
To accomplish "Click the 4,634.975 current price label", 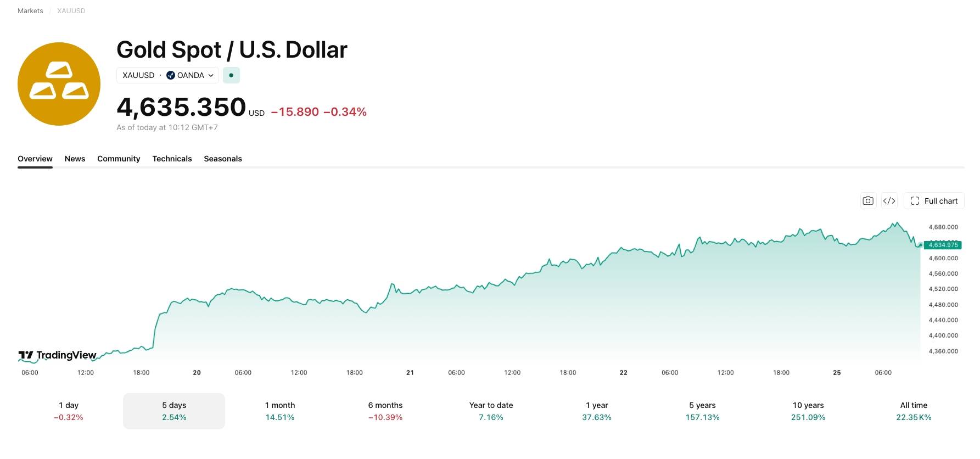I will (943, 245).
